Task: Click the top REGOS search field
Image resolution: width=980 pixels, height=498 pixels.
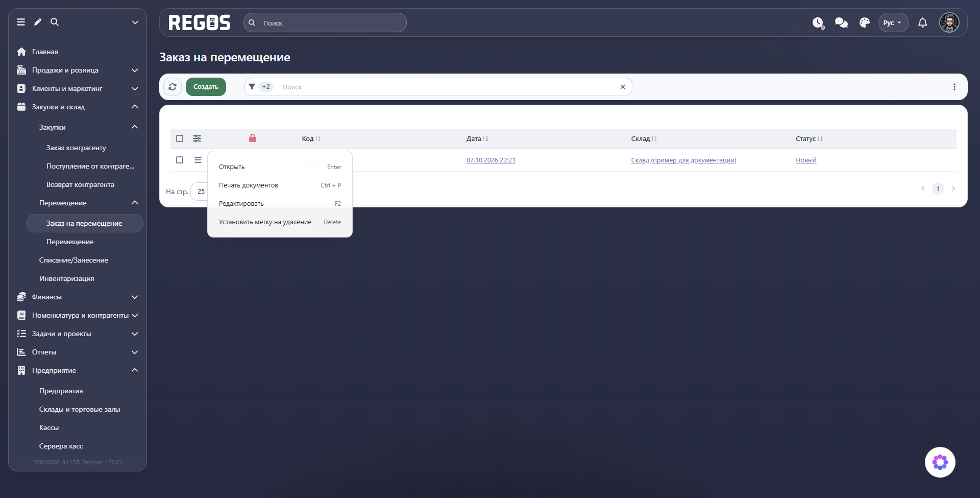Action: click(325, 23)
